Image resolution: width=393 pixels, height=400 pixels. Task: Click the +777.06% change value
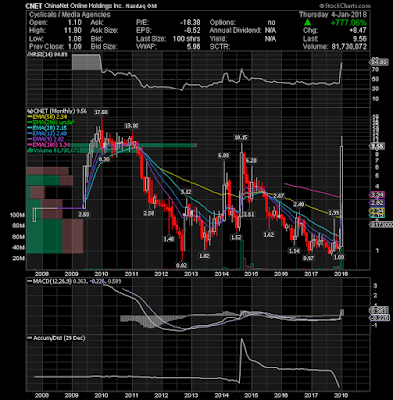coord(349,23)
